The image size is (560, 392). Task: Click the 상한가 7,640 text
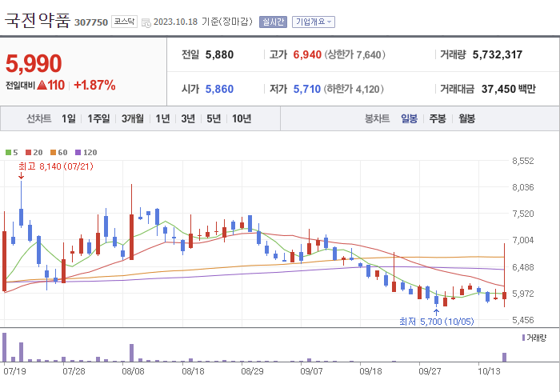coord(354,54)
